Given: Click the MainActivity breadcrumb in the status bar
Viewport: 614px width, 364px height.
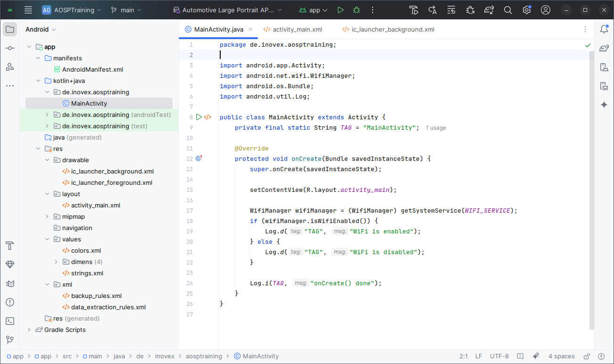Looking at the screenshot, I should coord(256,356).
